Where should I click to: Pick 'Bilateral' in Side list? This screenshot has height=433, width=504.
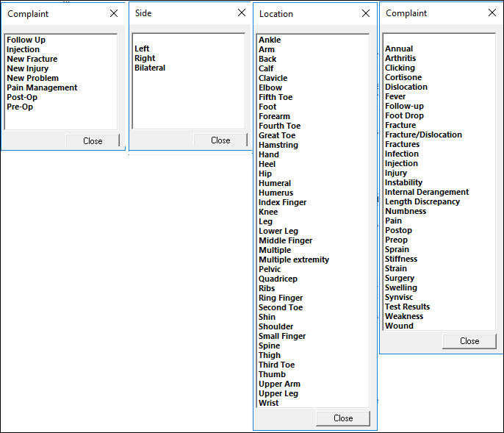pyautogui.click(x=150, y=68)
